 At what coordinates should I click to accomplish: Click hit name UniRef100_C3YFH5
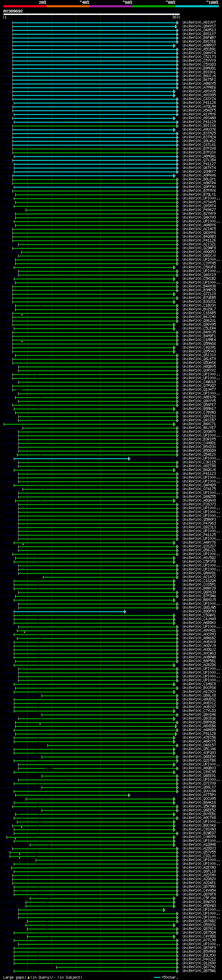[199, 263]
